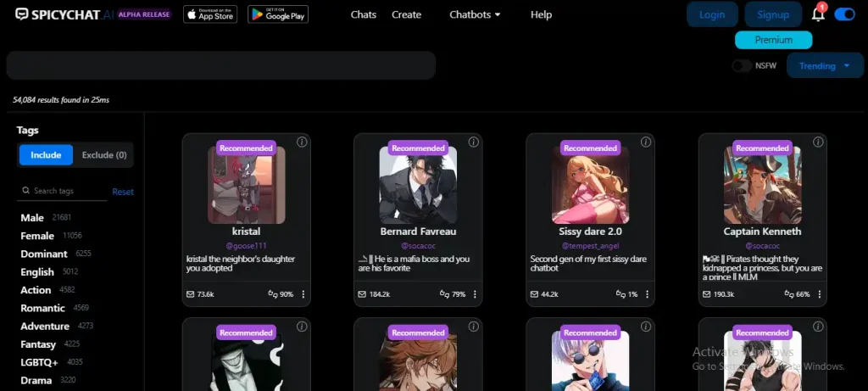This screenshot has width=868, height=391.
Task: Visit @socacoc under Captain Kenneth
Action: [x=762, y=245]
